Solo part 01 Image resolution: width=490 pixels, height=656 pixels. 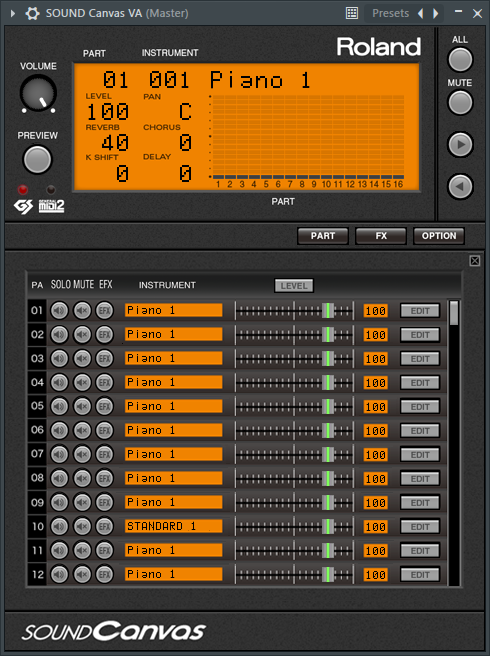coord(59,311)
